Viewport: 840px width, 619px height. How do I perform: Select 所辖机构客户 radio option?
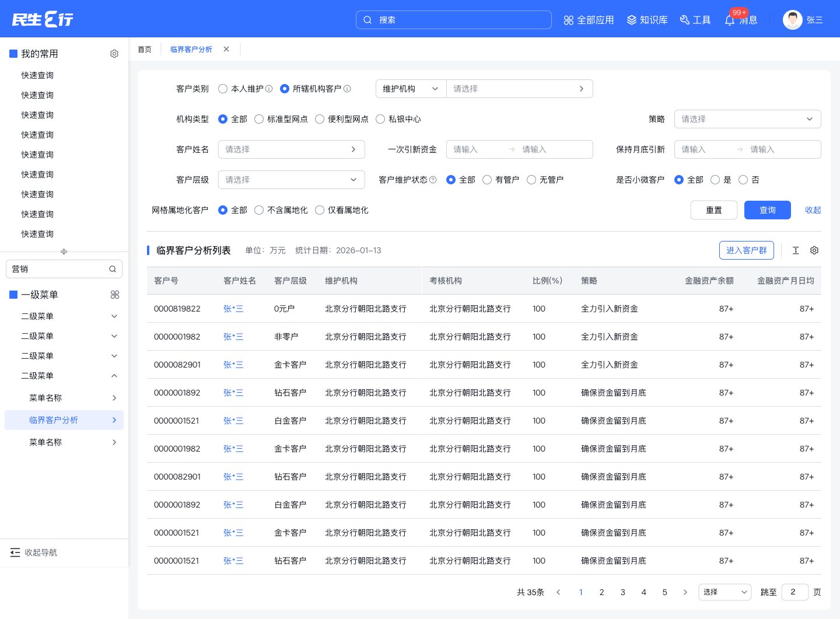click(285, 89)
